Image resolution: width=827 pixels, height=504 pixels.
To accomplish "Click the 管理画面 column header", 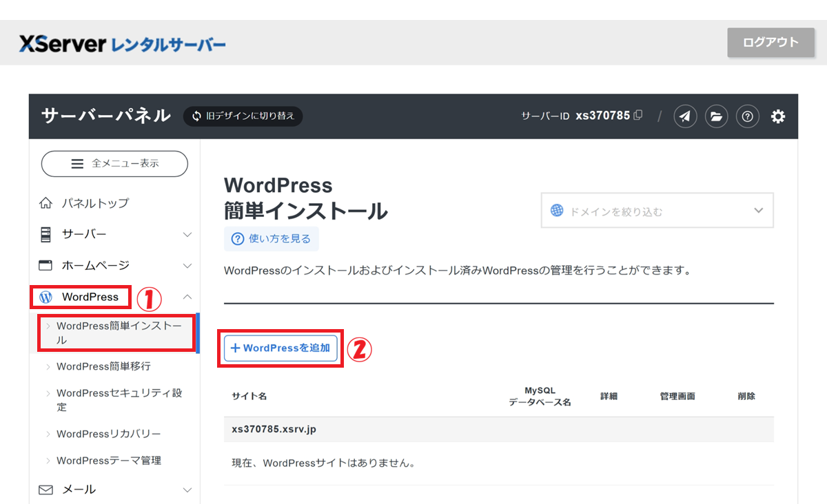I will click(677, 396).
